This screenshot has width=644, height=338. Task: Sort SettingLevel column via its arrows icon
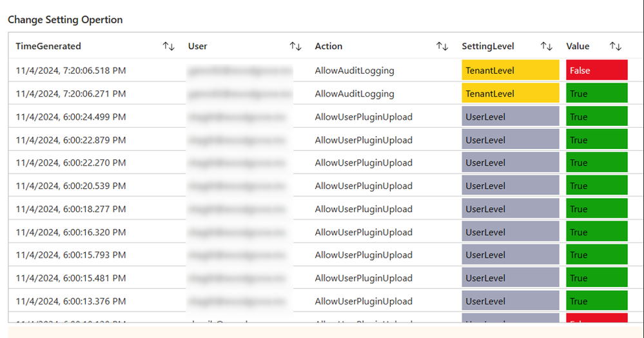pyautogui.click(x=546, y=46)
